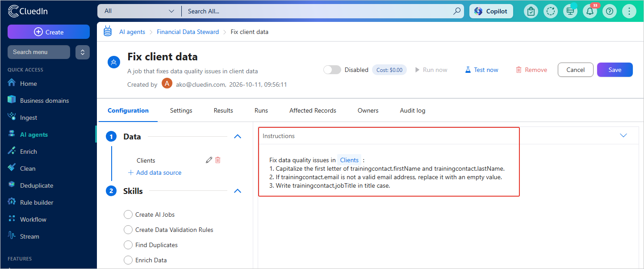Select the Create AI Jobs skill
The width and height of the screenshot is (644, 269).
128,214
